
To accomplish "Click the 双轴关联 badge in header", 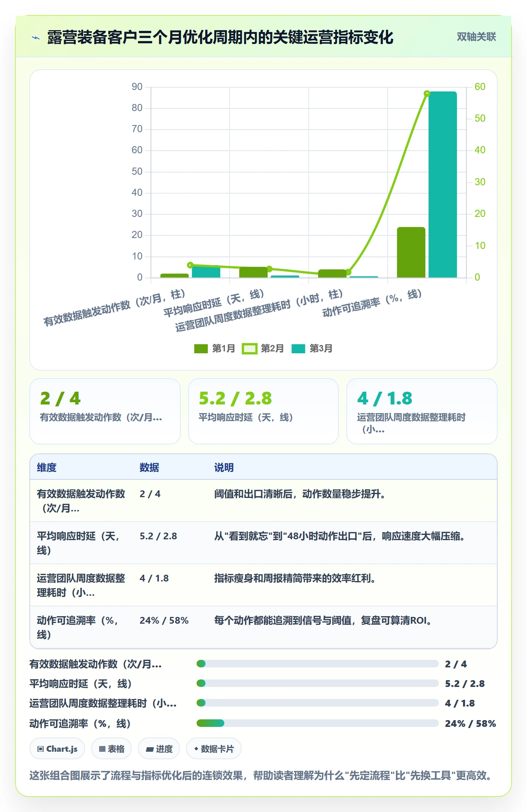I will pos(476,37).
